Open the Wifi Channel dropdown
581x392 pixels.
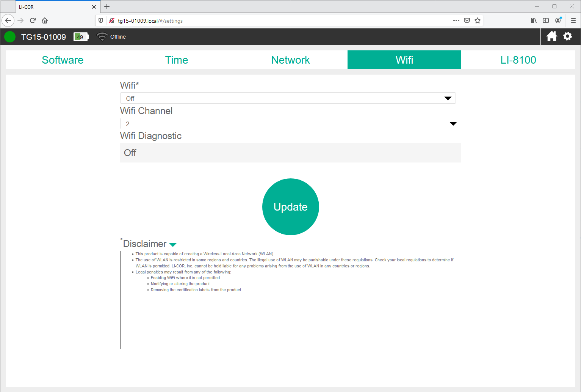coord(291,124)
